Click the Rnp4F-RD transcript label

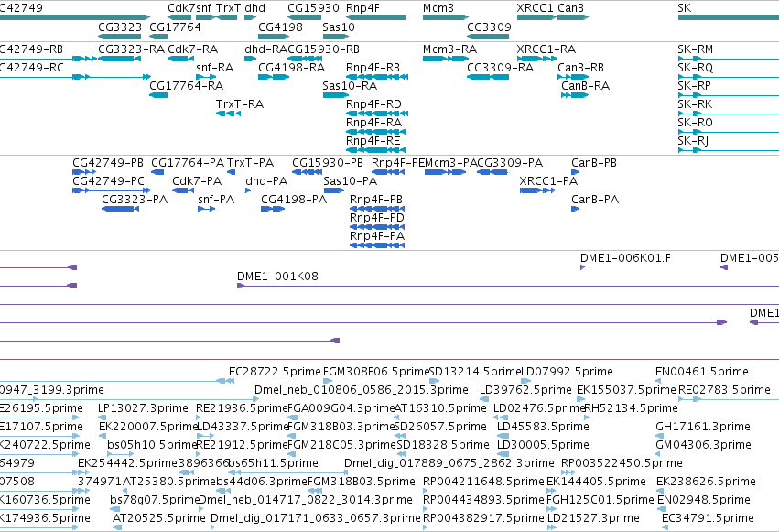[373, 104]
